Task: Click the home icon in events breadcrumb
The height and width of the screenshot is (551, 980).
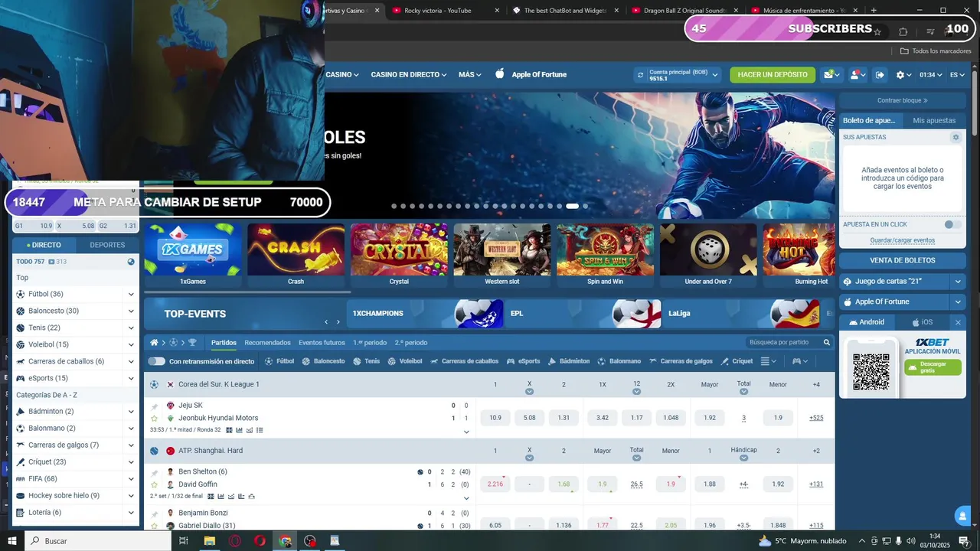Action: 154,342
